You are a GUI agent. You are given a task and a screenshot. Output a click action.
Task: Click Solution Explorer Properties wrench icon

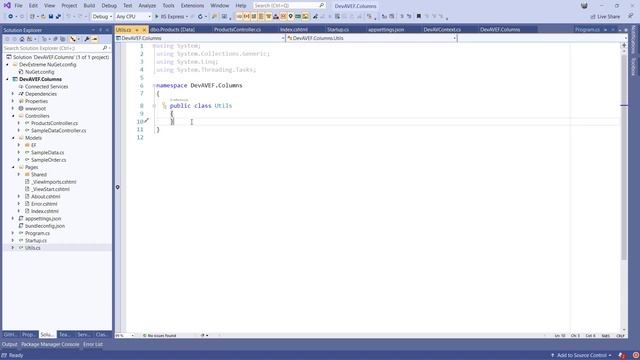(x=87, y=39)
